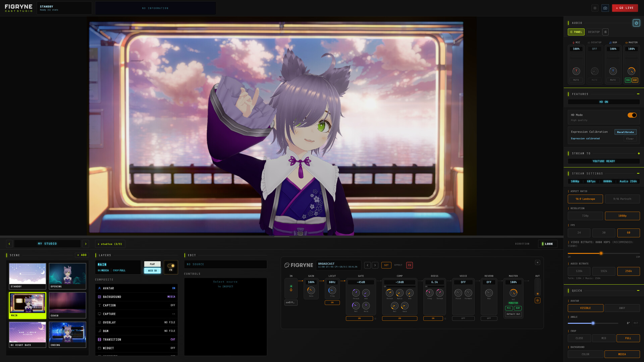Adjust the Master Vol knob in effects chain

click(x=513, y=293)
